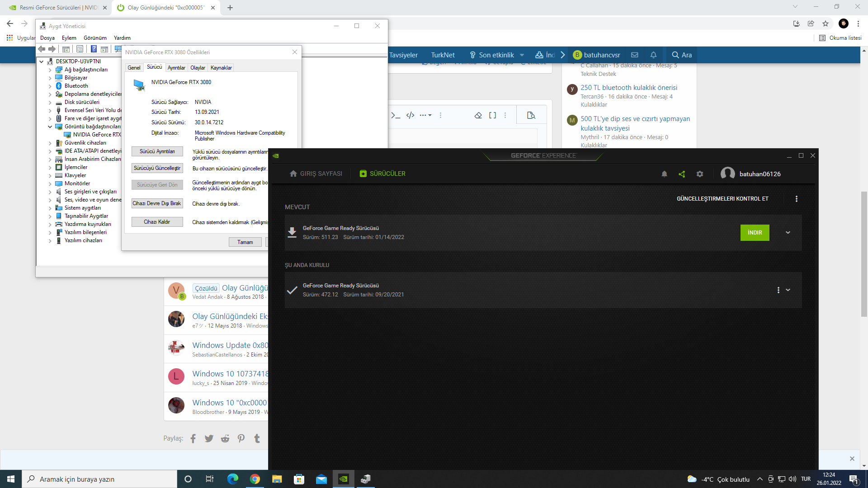This screenshot has width=868, height=488.
Task: Click the forum editor code icon
Action: point(410,115)
